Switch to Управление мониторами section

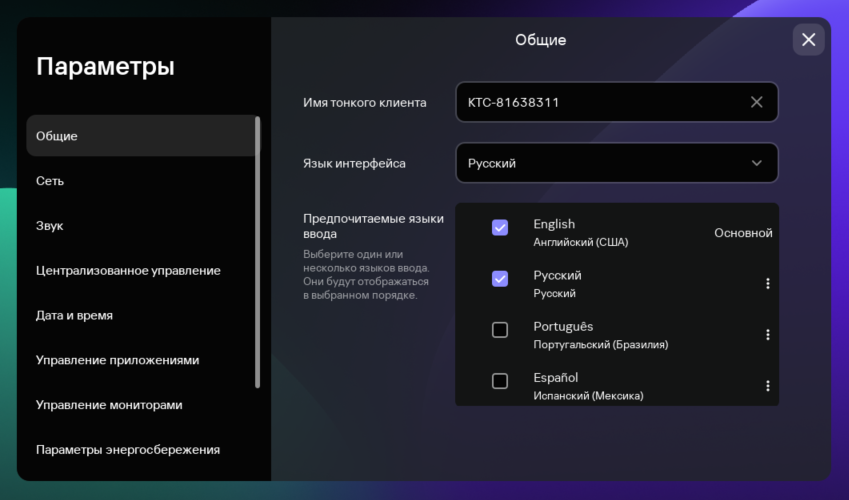click(108, 405)
